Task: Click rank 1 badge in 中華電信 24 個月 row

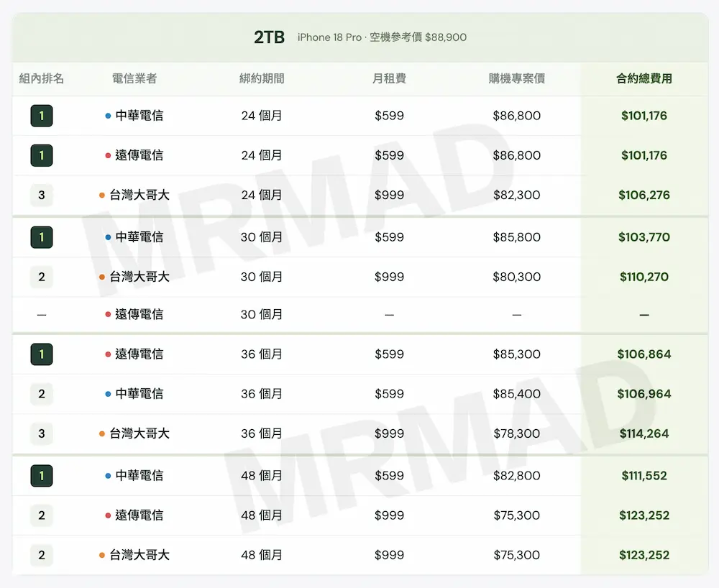Action: point(42,116)
